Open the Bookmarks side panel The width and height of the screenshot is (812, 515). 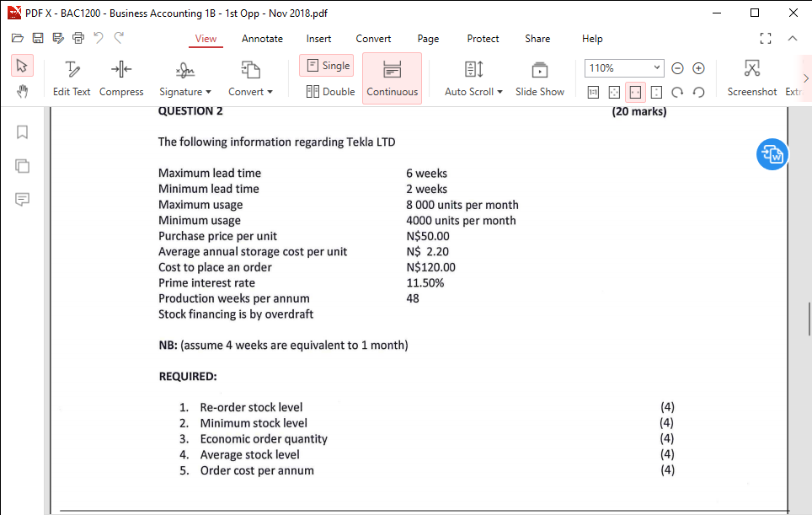(22, 132)
